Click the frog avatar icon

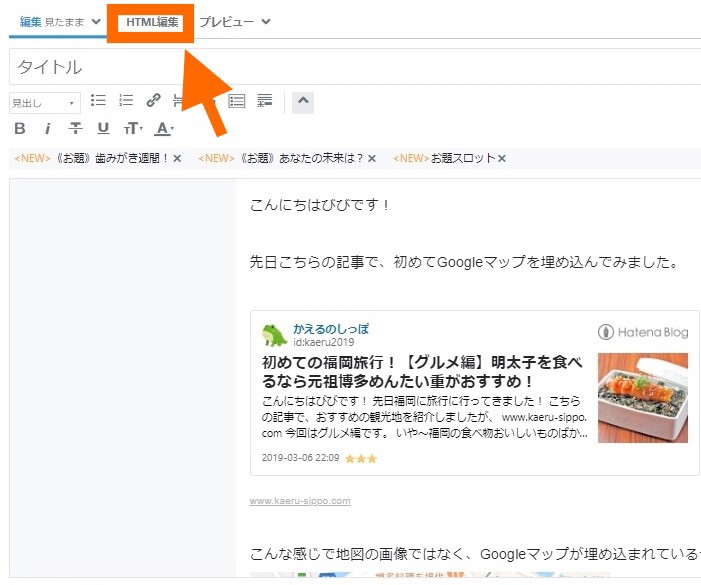274,336
